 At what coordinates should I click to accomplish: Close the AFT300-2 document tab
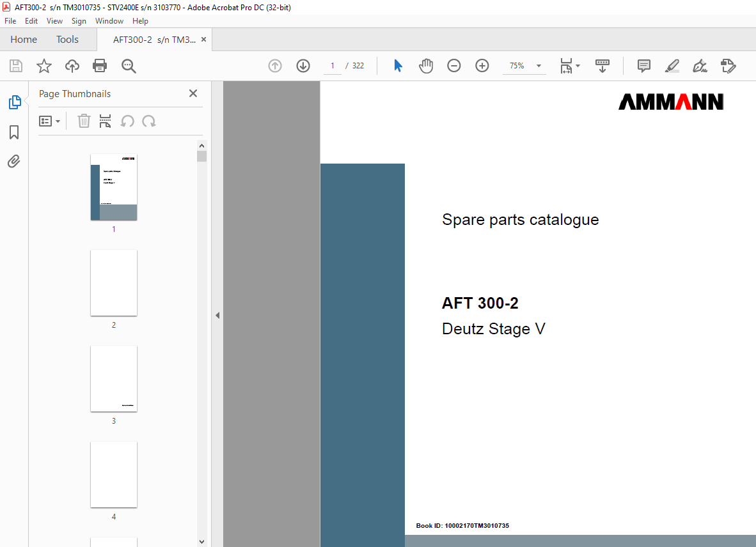(x=203, y=40)
